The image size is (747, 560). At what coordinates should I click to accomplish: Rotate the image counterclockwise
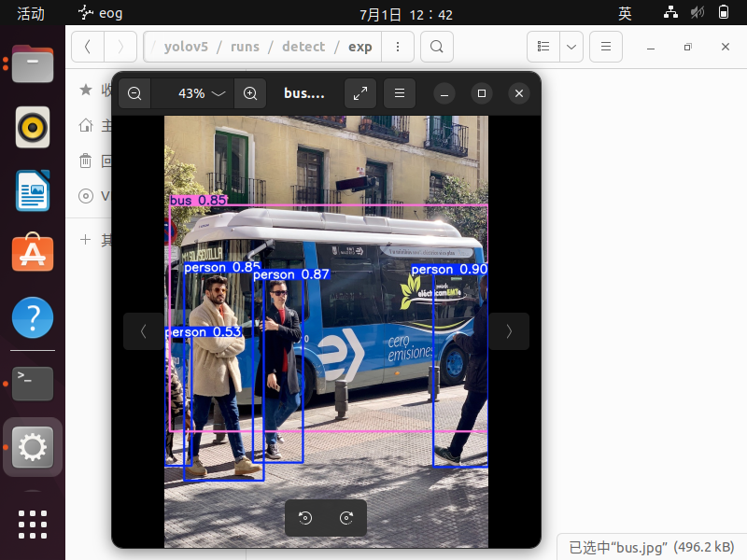(305, 518)
